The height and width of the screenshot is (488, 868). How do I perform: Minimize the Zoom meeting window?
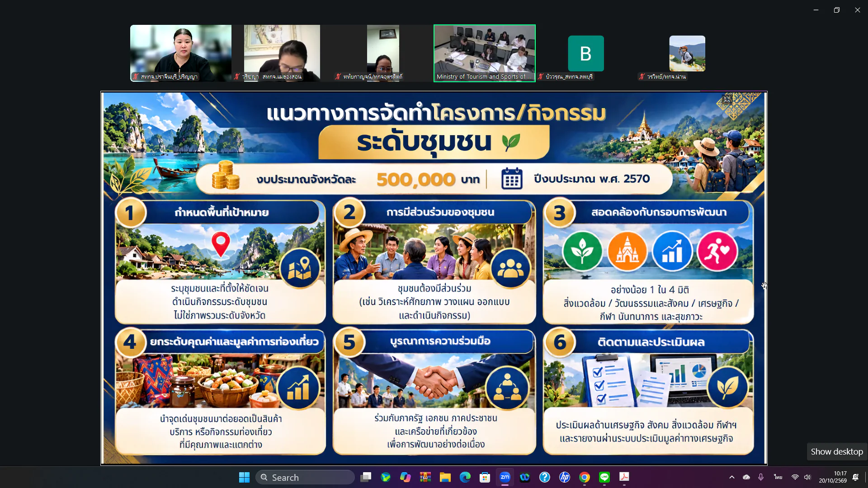click(816, 10)
